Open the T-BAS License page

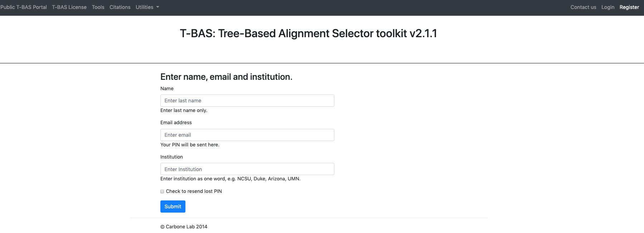(x=69, y=7)
